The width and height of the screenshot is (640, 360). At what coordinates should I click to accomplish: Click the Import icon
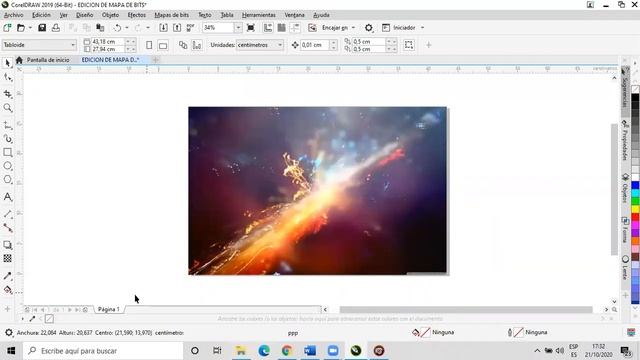pos(163,28)
